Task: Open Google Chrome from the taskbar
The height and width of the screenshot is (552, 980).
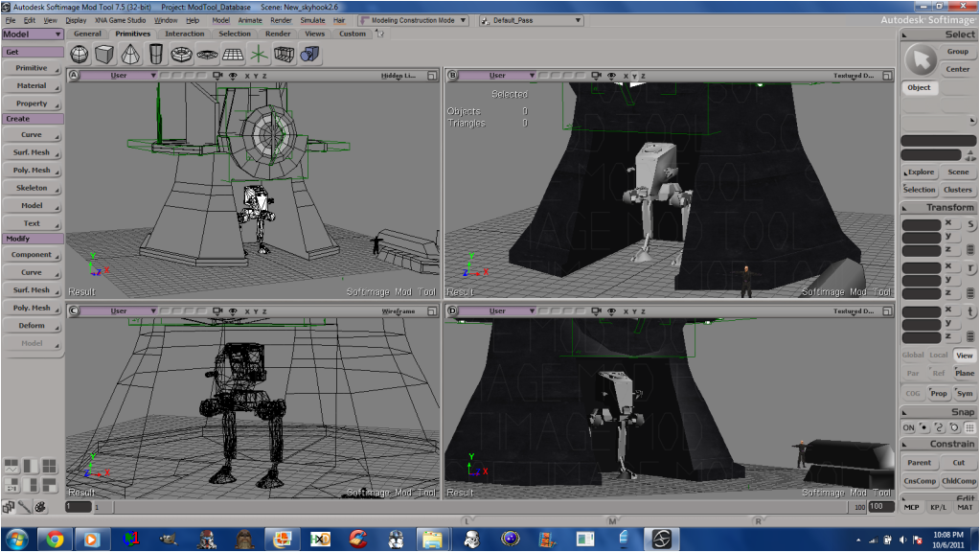Action: [x=55, y=539]
